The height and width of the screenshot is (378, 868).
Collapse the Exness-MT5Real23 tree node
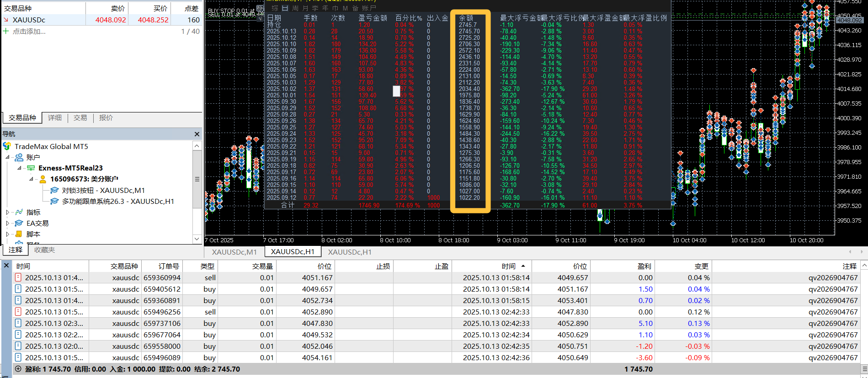point(20,168)
